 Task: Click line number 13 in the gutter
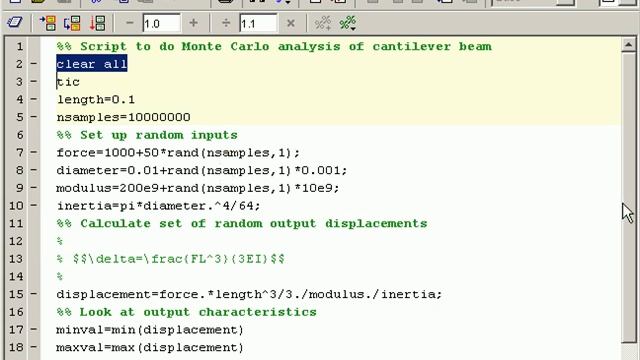(16, 259)
